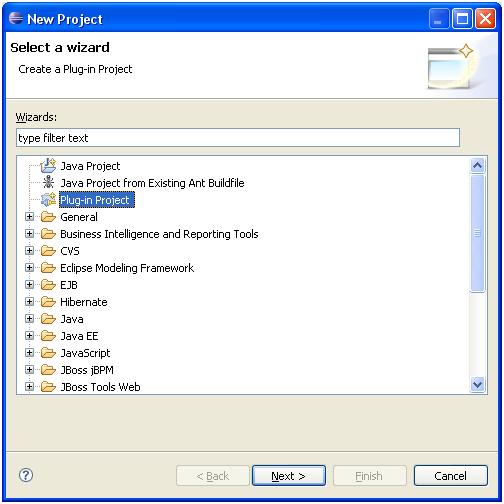Expand the JBoss jBPM category
Screen dimensions: 504x504
point(29,370)
